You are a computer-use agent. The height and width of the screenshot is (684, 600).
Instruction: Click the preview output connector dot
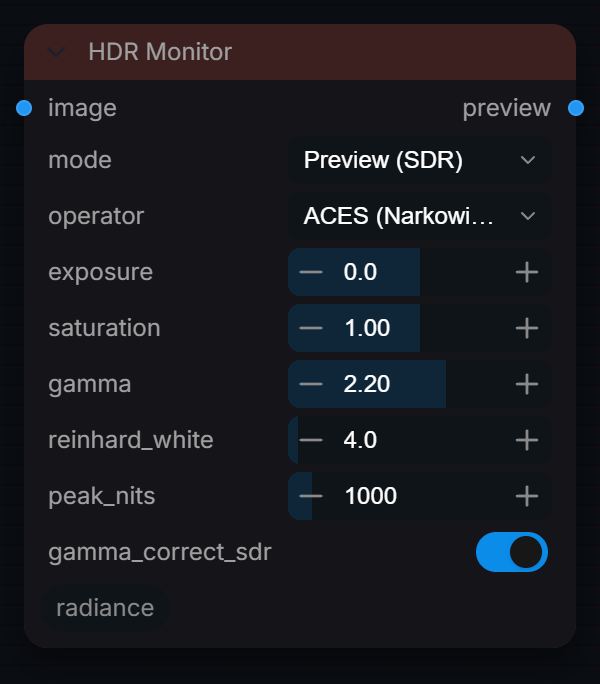pos(576,108)
